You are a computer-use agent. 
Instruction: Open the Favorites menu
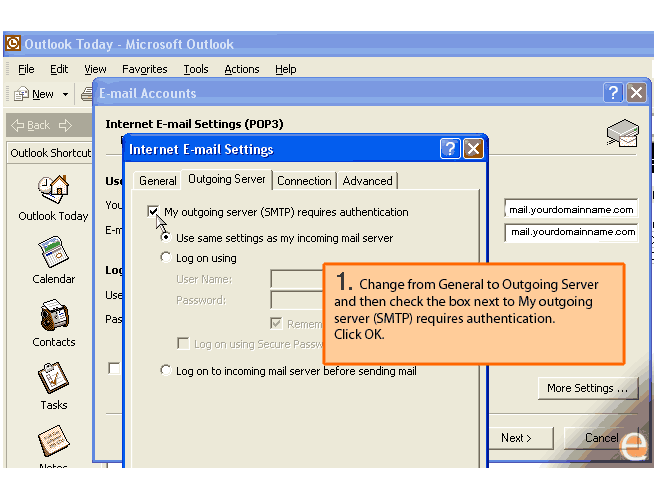point(145,69)
